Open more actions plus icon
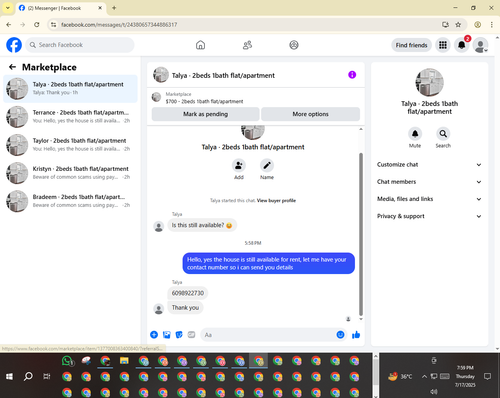 tap(154, 335)
